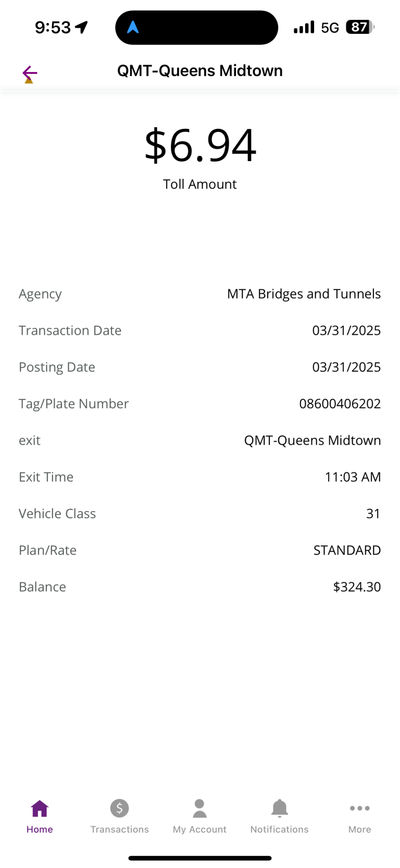The height and width of the screenshot is (868, 400).
Task: Select the My Account tab label
Action: (x=199, y=829)
